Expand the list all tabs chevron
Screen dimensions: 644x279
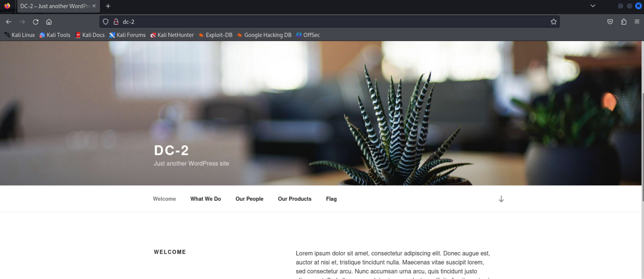click(x=592, y=6)
